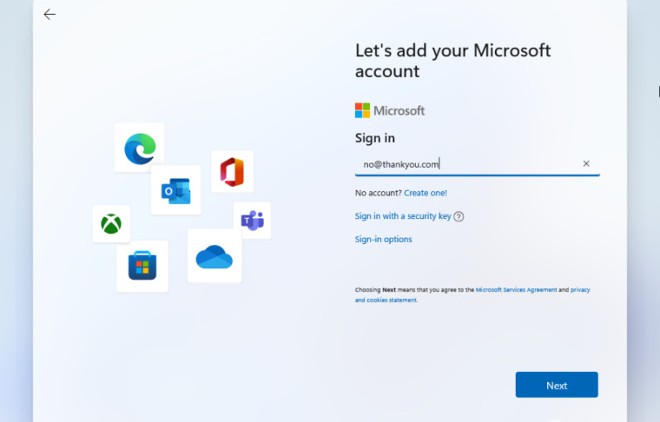The width and height of the screenshot is (660, 422).
Task: Open the Microsoft Services Agreement link
Action: pos(516,290)
